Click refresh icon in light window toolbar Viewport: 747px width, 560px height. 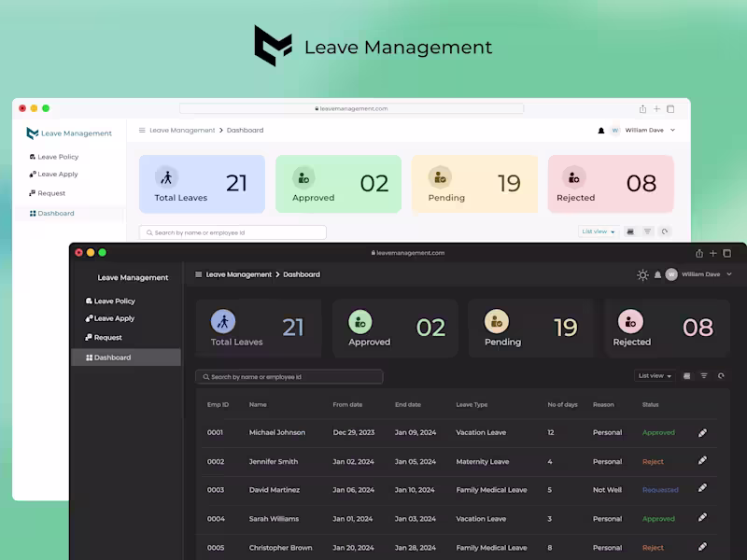(665, 231)
